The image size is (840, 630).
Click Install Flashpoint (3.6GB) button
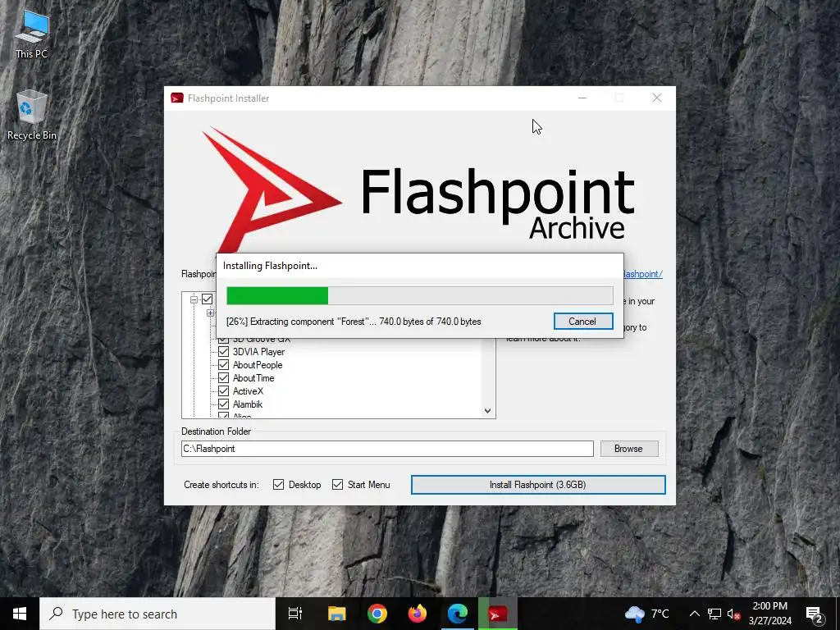click(538, 485)
